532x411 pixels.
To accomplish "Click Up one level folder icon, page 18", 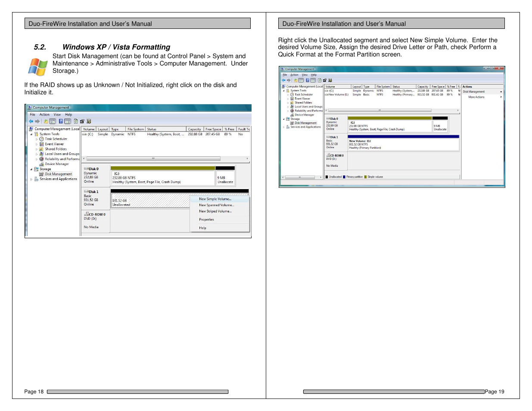I will 46,121.
